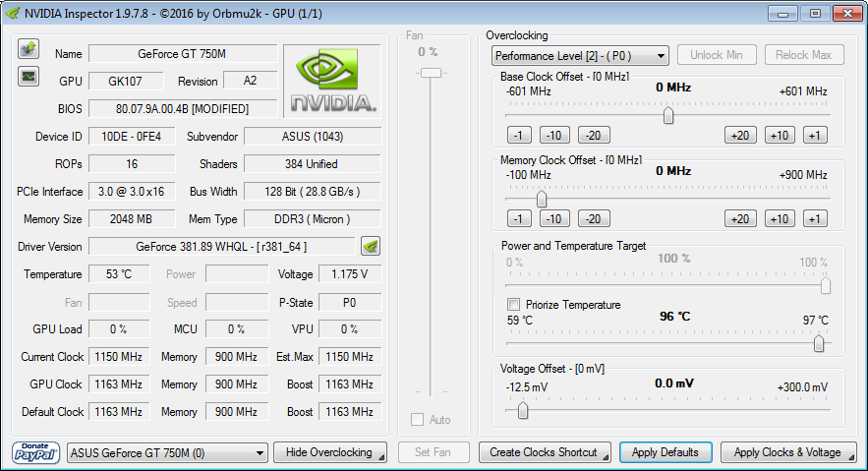Viewport: 868px width, 471px height.
Task: Click the Memory Size value 2048 MB
Action: [131, 219]
